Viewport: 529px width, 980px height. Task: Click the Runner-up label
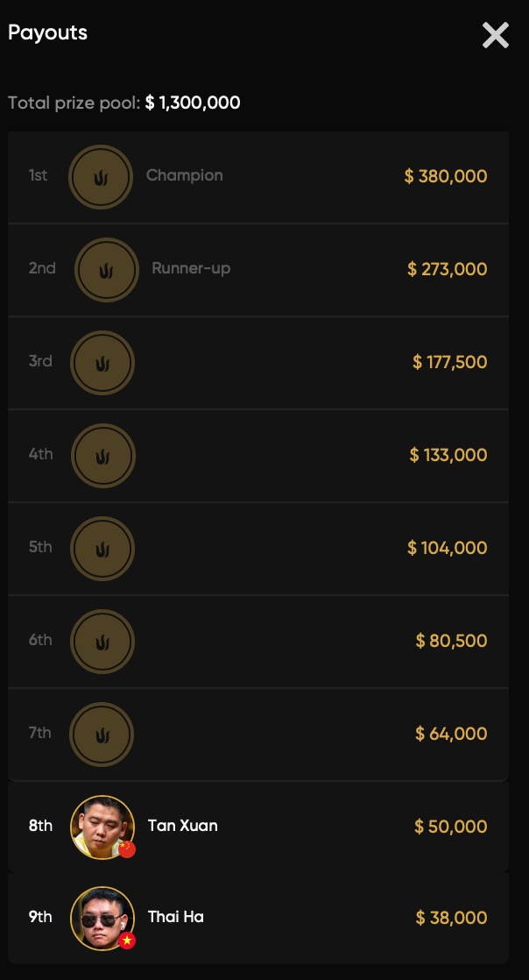coord(191,268)
